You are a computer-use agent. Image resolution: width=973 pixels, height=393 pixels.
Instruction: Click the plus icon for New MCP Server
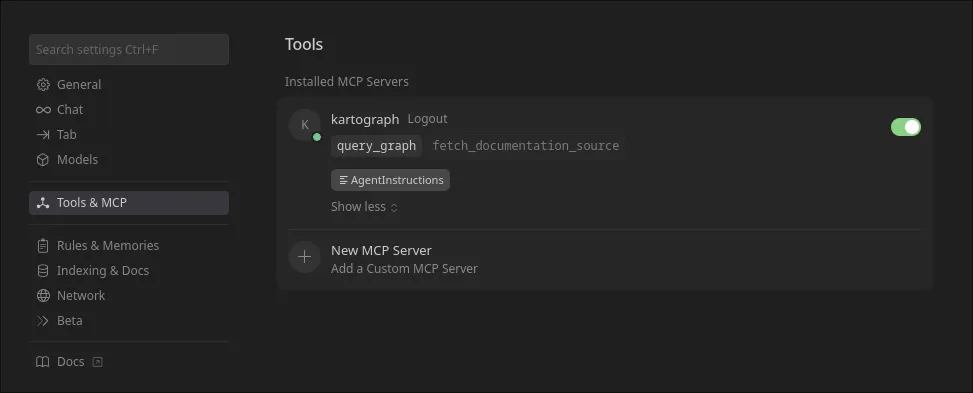[305, 257]
